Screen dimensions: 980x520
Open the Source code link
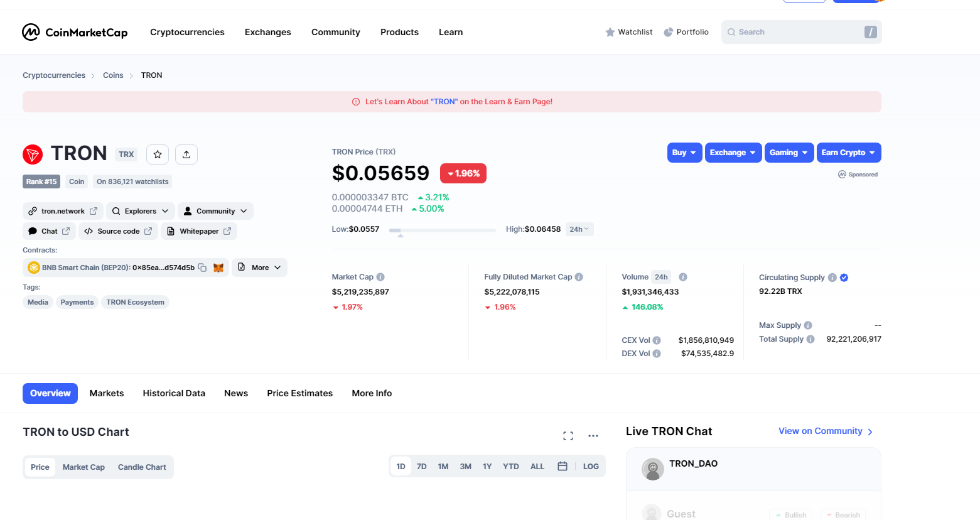point(119,231)
